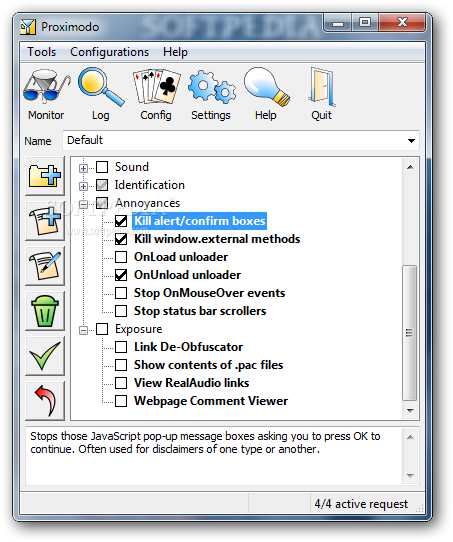Viewport: 453px width, 542px height.
Task: Select the Sound folder label
Action: click(132, 167)
